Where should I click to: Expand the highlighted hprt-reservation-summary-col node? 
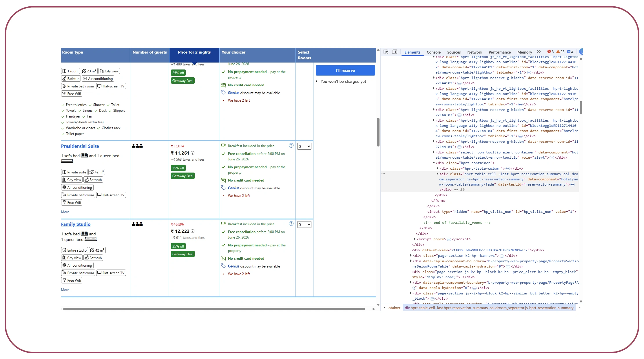coord(437,174)
